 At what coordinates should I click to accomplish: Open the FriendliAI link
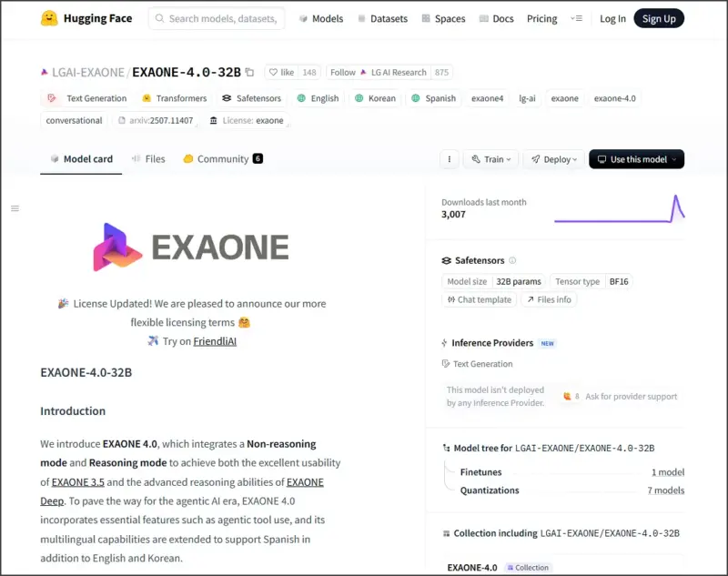coord(215,341)
